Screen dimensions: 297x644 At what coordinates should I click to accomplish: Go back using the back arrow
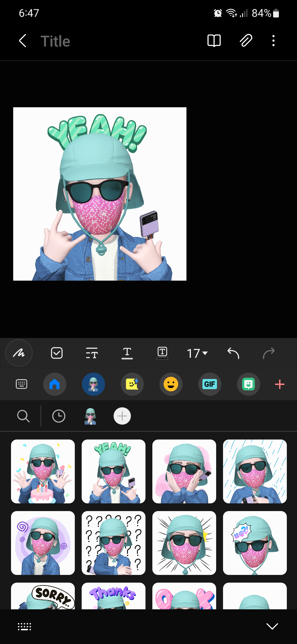tap(23, 41)
